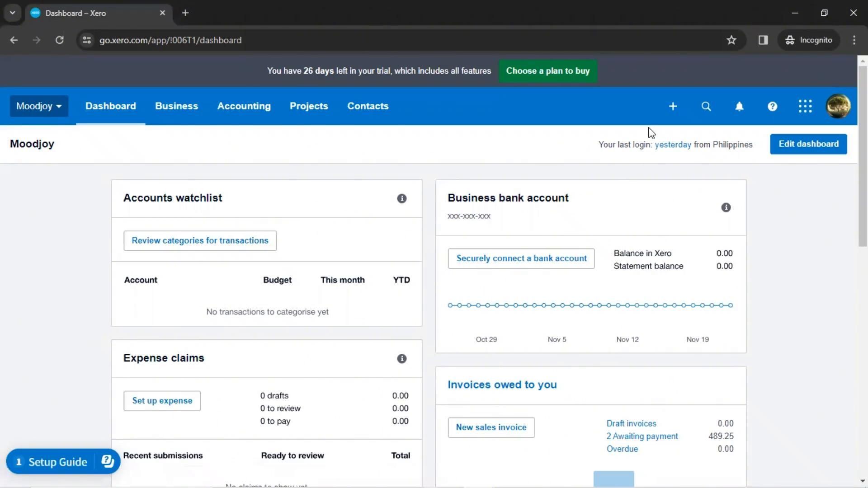The height and width of the screenshot is (488, 868).
Task: Open the 2 Awaiting payment link
Action: 642,436
